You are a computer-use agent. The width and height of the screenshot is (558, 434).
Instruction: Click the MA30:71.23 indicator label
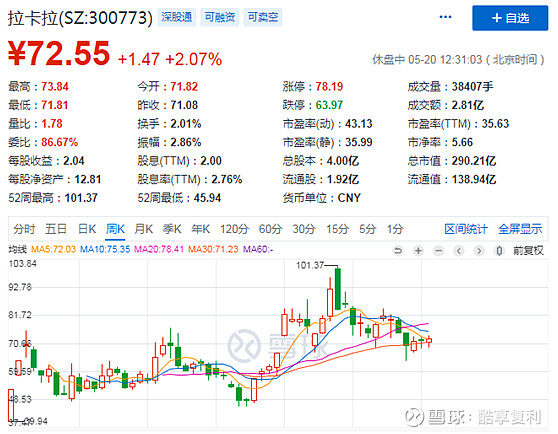[213, 249]
